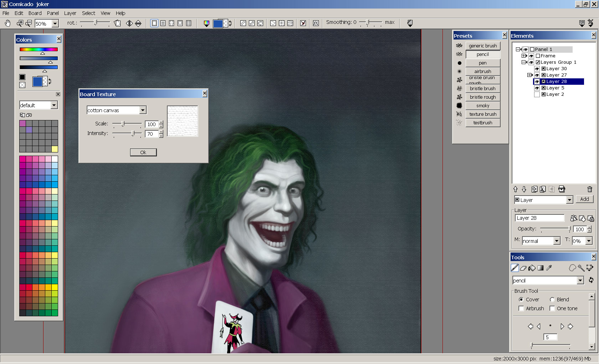Select the Eraser tool in the Tools panel

tap(523, 268)
